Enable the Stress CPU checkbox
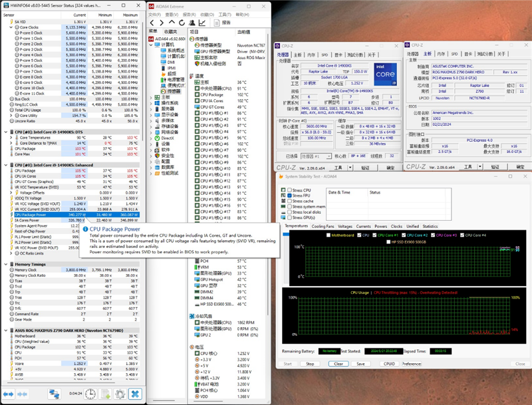 tap(289, 190)
